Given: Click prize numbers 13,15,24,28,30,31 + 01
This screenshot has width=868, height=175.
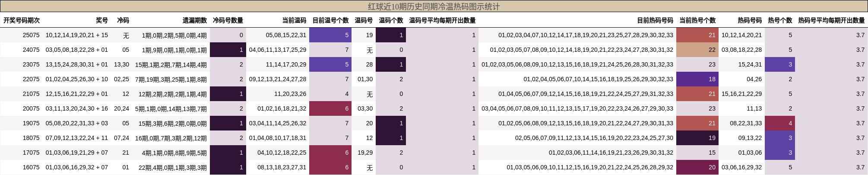Looking at the screenshot, I should coord(77,64).
